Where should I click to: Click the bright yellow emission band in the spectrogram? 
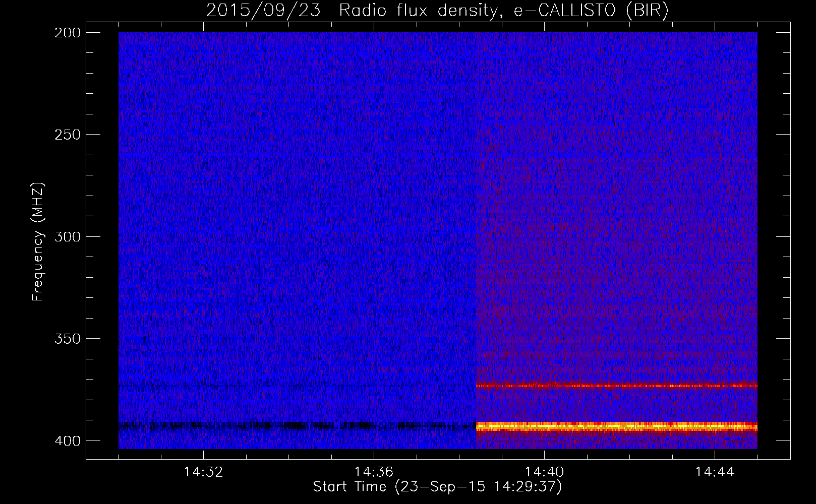tap(617, 427)
